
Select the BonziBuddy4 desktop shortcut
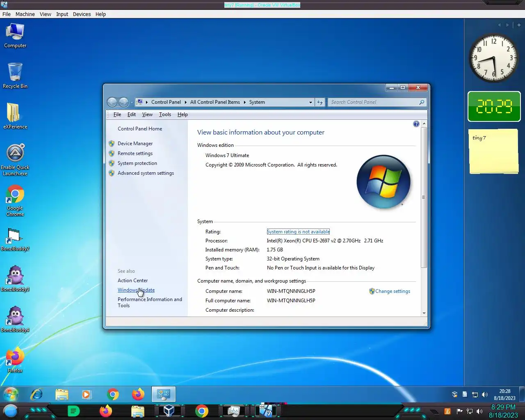pyautogui.click(x=15, y=319)
